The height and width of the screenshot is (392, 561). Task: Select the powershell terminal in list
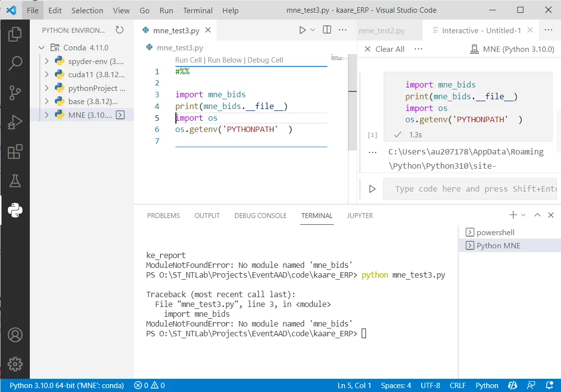495,233
